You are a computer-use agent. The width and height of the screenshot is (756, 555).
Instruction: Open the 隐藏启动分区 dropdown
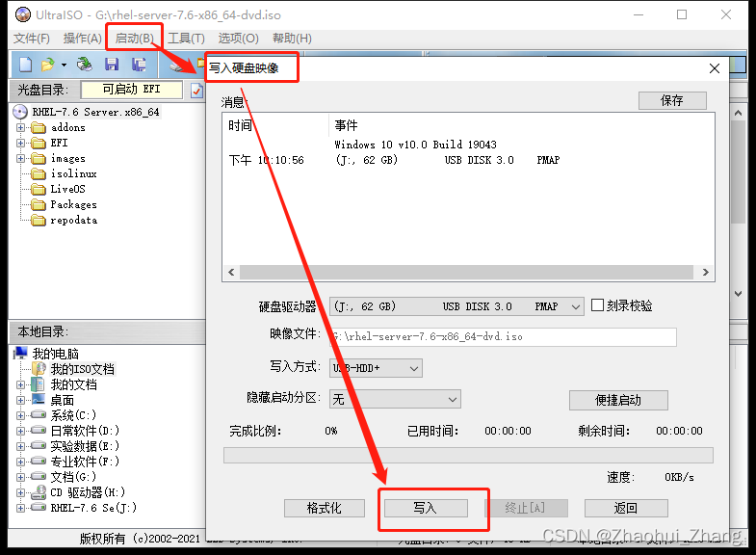(x=395, y=399)
